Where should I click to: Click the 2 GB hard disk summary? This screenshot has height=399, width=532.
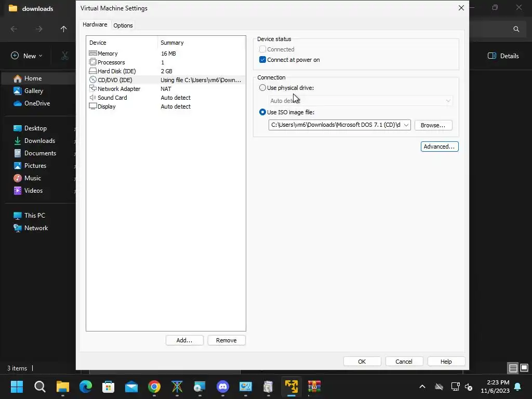167,71
